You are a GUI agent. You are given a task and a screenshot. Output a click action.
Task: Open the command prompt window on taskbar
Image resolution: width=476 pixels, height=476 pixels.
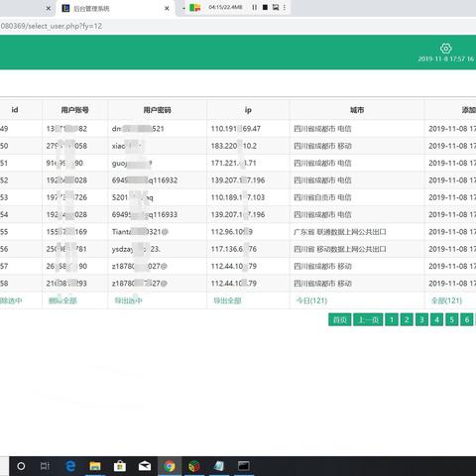[x=244, y=466]
